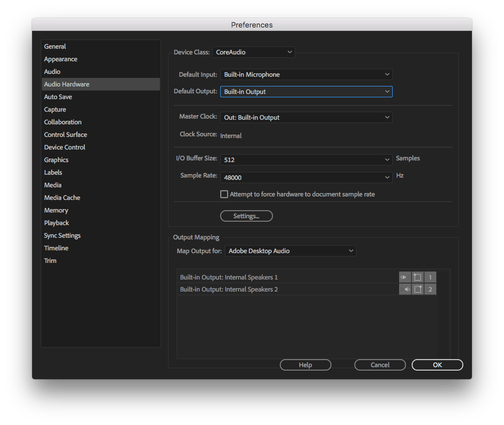
Task: Open Control Surface preferences
Action: pyautogui.click(x=100, y=135)
